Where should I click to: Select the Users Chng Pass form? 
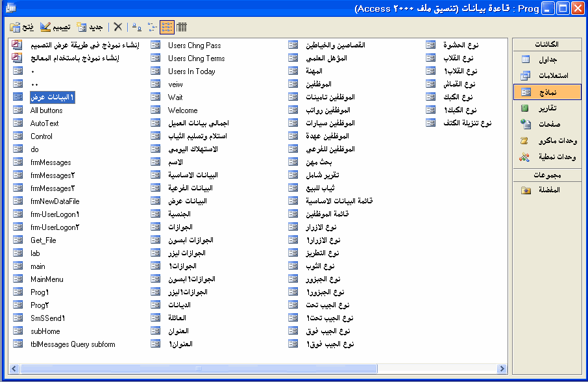194,45
